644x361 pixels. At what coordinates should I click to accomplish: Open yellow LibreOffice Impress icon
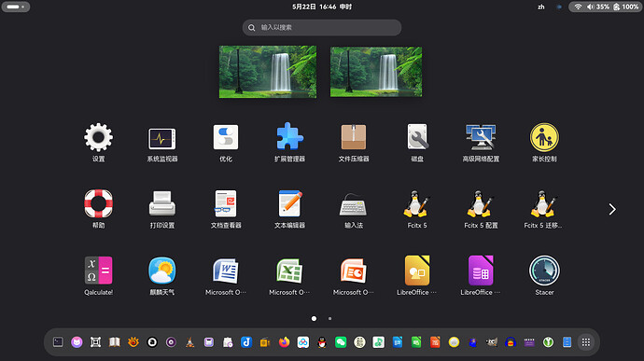(x=417, y=275)
